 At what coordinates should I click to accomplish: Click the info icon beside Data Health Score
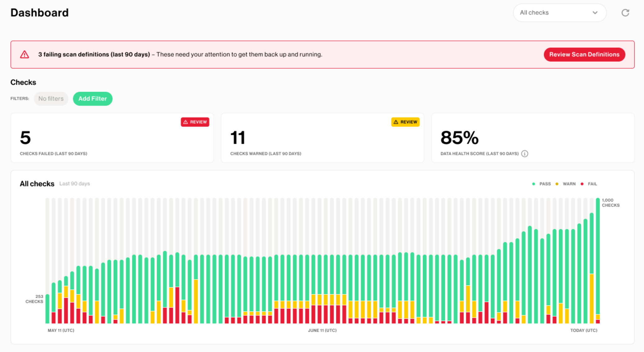coord(524,154)
